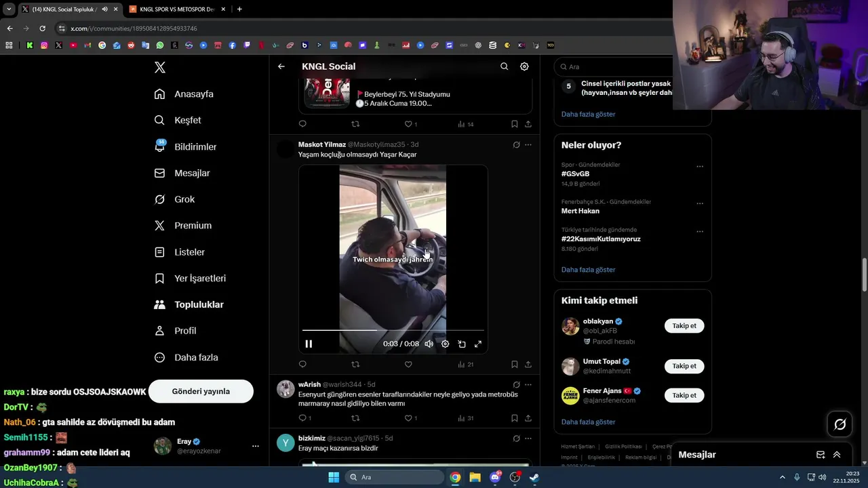The width and height of the screenshot is (868, 488).
Task: Reply to wArish post
Action: click(x=302, y=418)
